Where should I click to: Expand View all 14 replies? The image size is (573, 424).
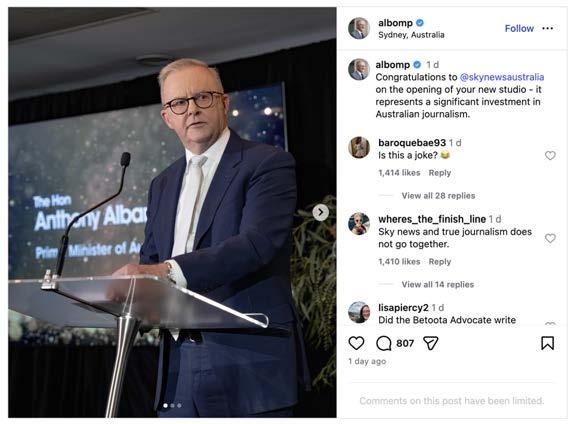437,285
